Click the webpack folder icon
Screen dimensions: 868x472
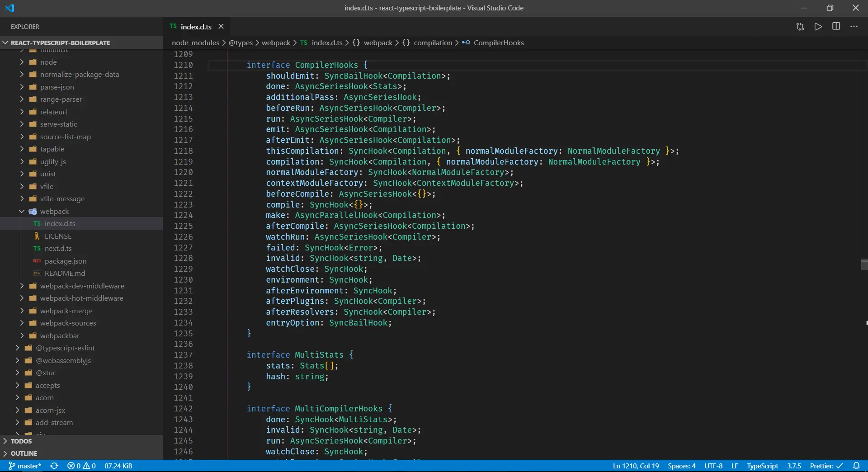tap(33, 212)
